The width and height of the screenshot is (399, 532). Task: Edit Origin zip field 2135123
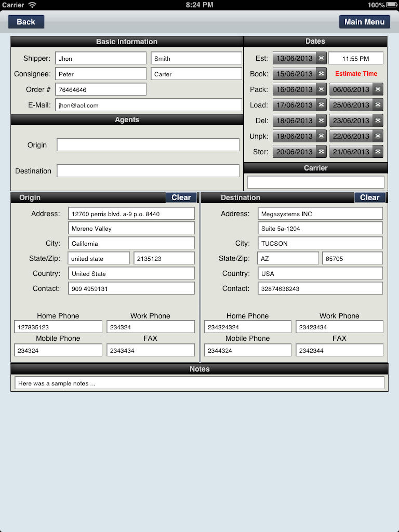pos(164,258)
